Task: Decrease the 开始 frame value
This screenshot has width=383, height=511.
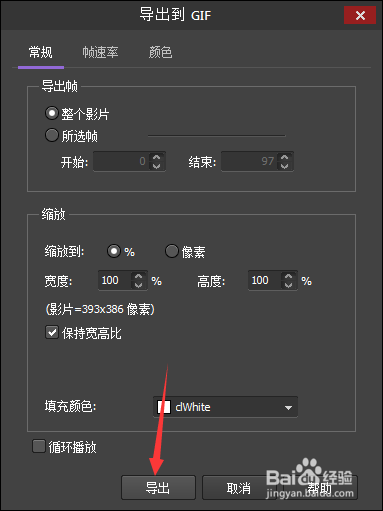Action: (x=157, y=166)
